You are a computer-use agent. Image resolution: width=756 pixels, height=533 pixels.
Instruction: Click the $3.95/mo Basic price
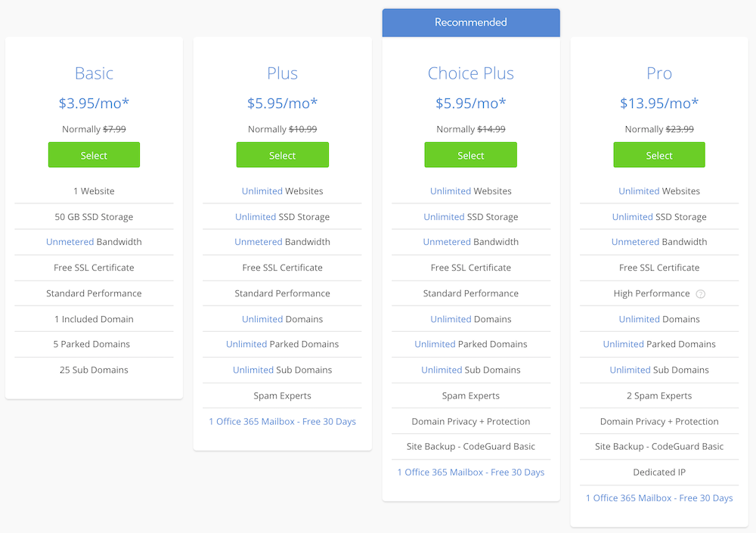pyautogui.click(x=94, y=103)
